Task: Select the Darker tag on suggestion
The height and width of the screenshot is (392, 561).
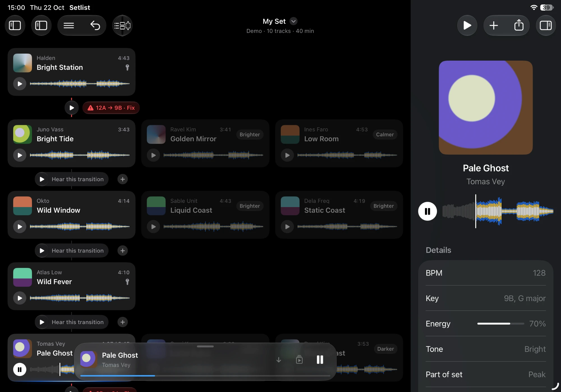Action: [x=385, y=349]
